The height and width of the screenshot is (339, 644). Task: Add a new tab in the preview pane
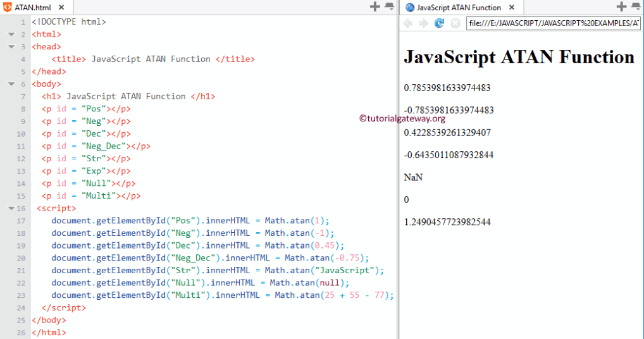621,7
